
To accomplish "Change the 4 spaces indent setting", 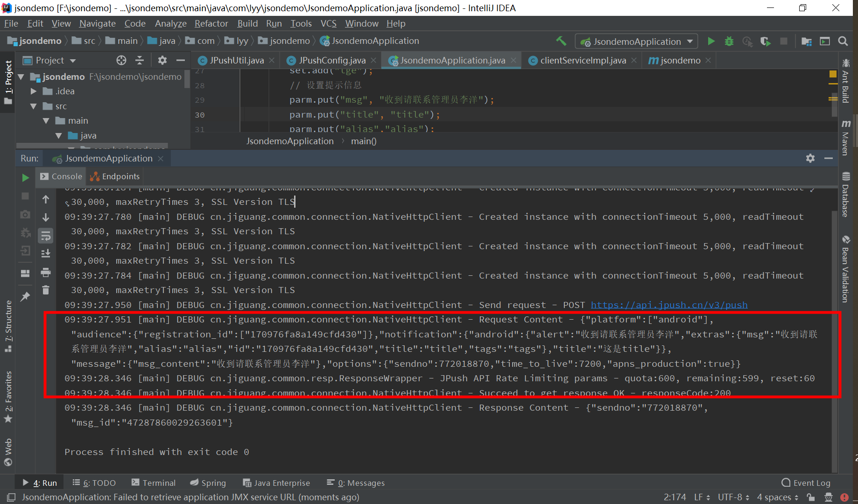I will click(778, 497).
